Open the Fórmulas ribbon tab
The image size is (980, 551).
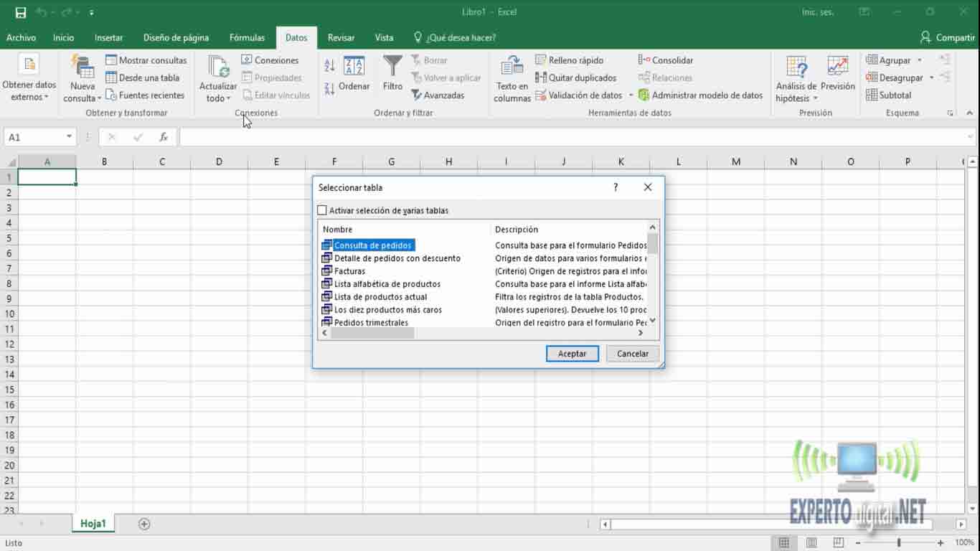247,37
